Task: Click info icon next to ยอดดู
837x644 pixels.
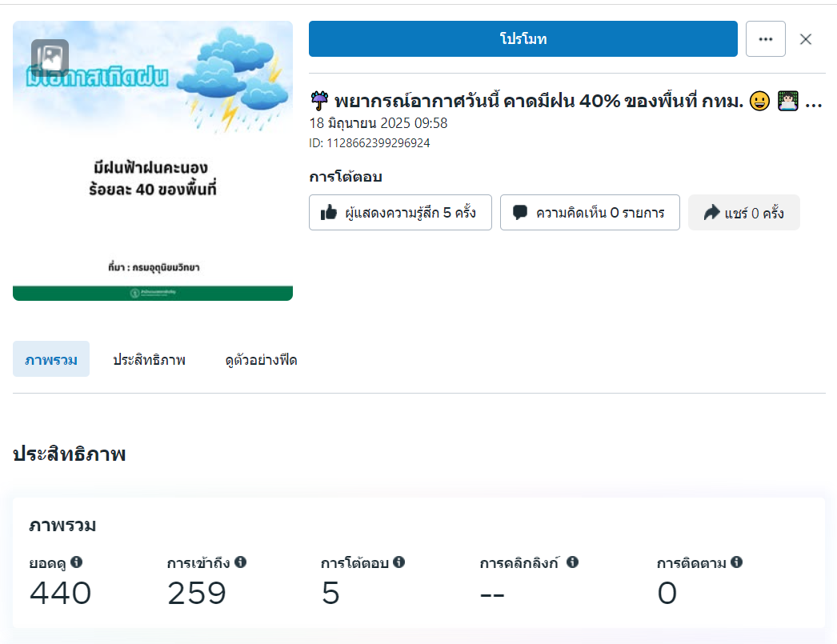Action: point(77,562)
